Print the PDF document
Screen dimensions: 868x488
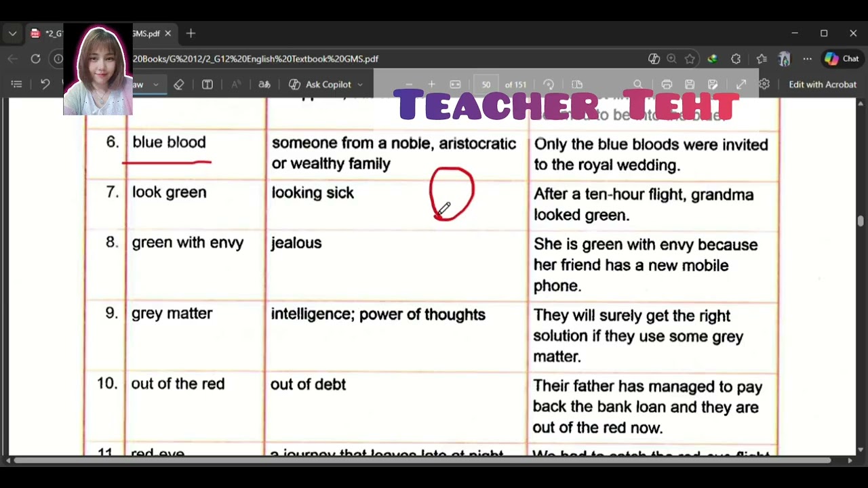pos(667,84)
